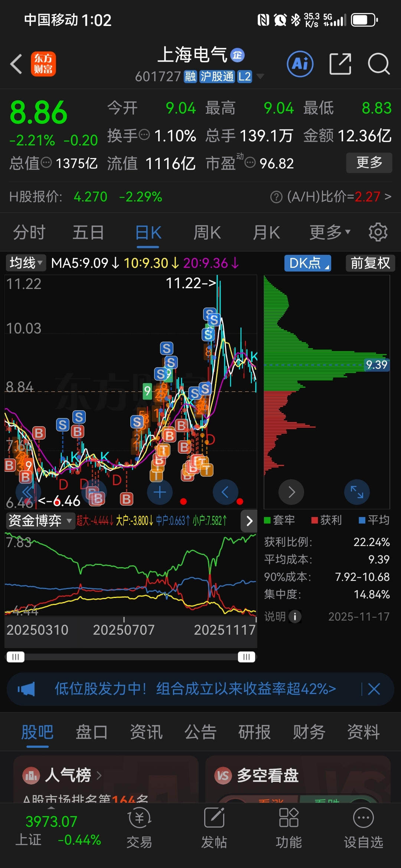Tap the right timeline range handle

[x=247, y=657]
